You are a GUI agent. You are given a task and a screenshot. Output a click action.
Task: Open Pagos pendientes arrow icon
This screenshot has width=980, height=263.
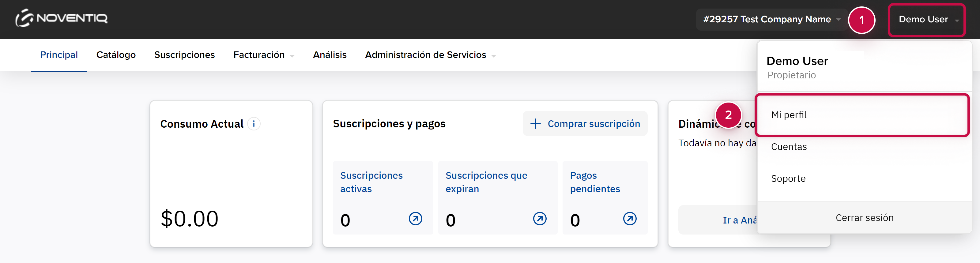[630, 219]
